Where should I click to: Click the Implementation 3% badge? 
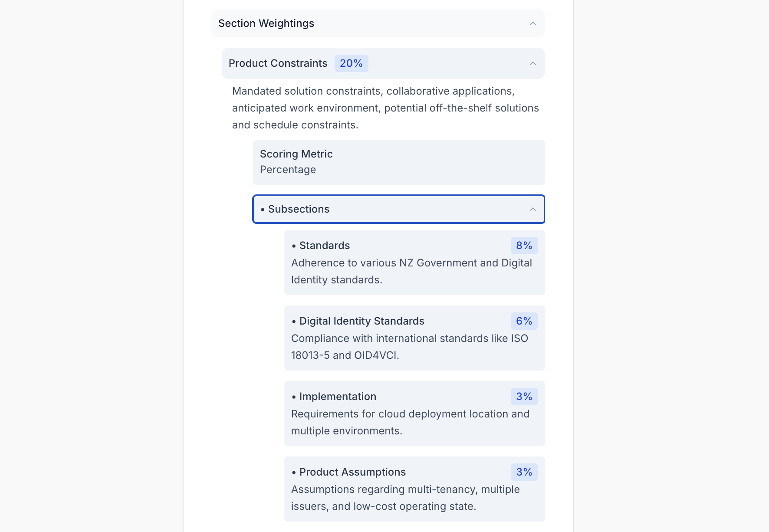pyautogui.click(x=524, y=397)
